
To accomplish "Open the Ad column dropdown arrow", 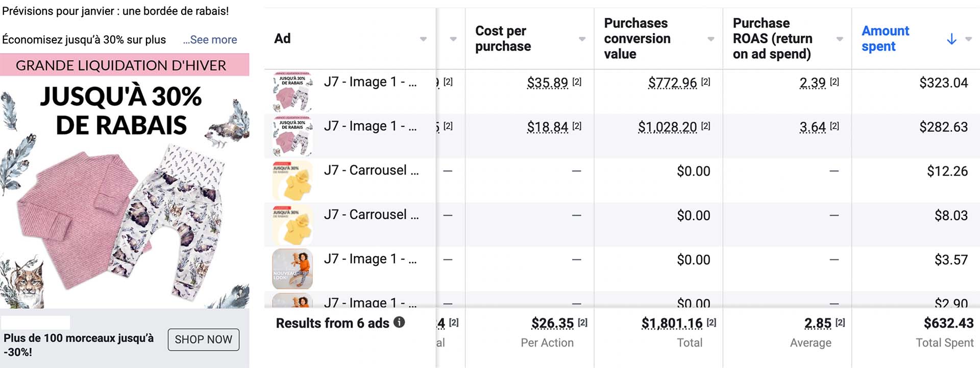I will [x=423, y=39].
